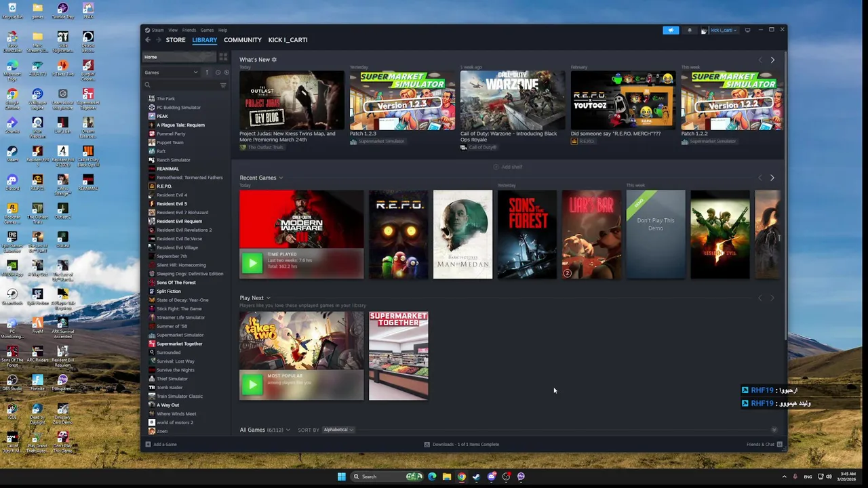Screen dimensions: 868x488
Task: Sort library by recent activity clock icon
Action: 218,73
